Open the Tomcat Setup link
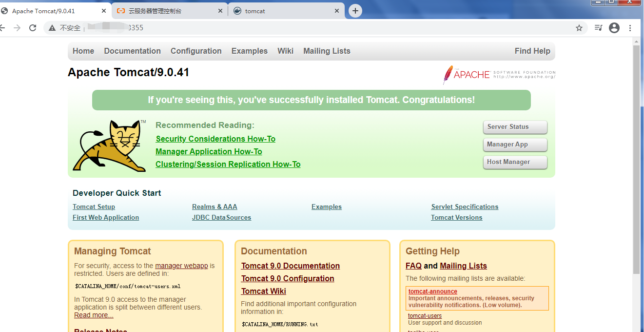The image size is (644, 332). click(x=94, y=207)
